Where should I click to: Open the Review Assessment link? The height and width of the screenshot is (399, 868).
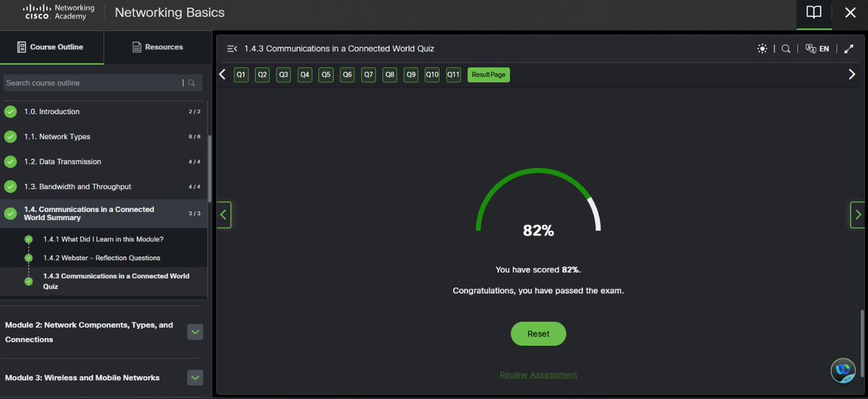click(x=538, y=375)
